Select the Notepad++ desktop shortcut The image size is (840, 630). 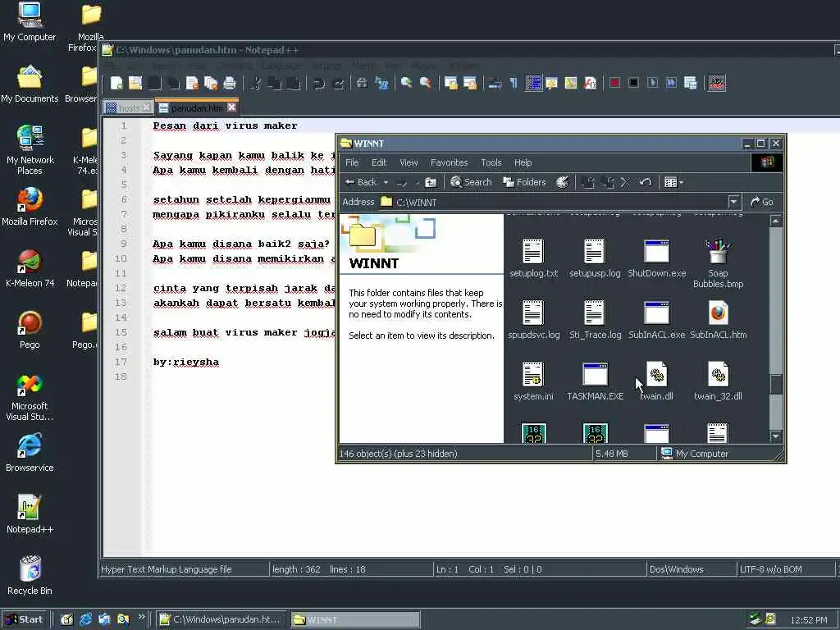click(30, 514)
